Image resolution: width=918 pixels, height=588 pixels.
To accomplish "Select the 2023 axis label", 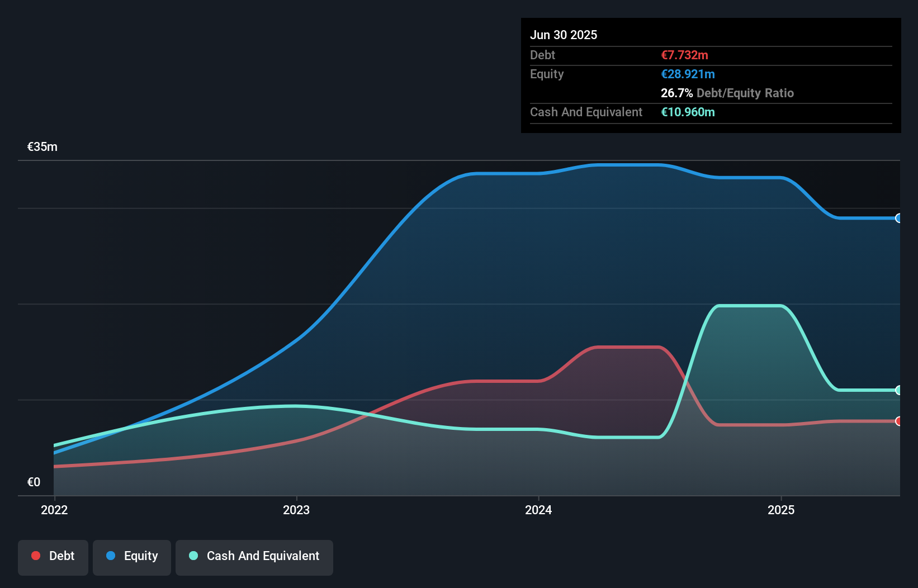I will pyautogui.click(x=297, y=510).
